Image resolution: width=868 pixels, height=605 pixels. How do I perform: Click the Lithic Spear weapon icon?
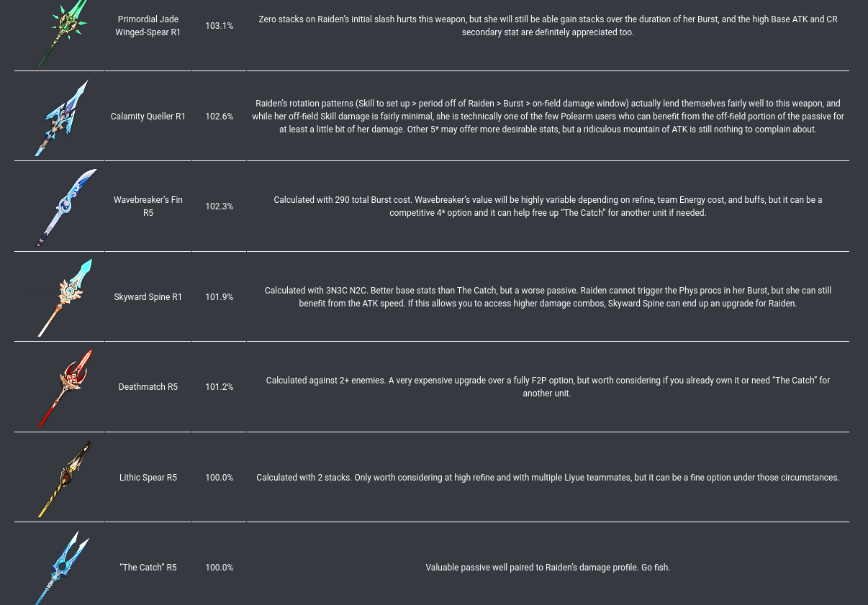[x=65, y=478]
